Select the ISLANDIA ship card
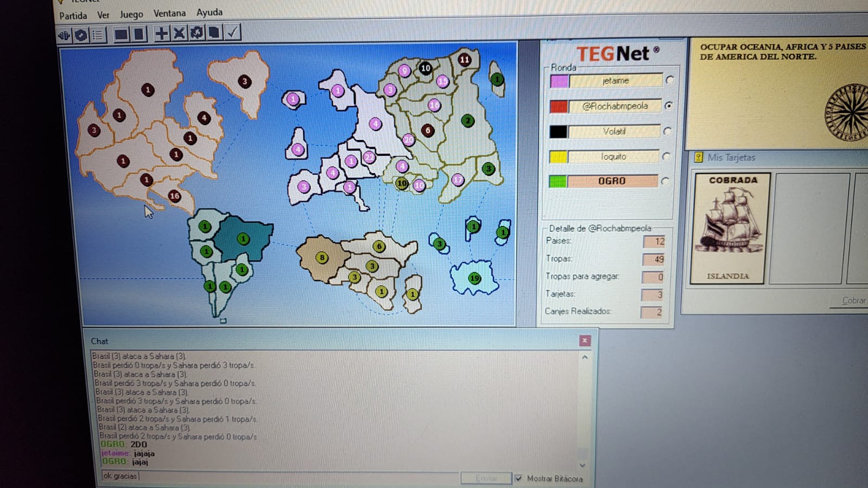868x488 pixels. pyautogui.click(x=730, y=228)
